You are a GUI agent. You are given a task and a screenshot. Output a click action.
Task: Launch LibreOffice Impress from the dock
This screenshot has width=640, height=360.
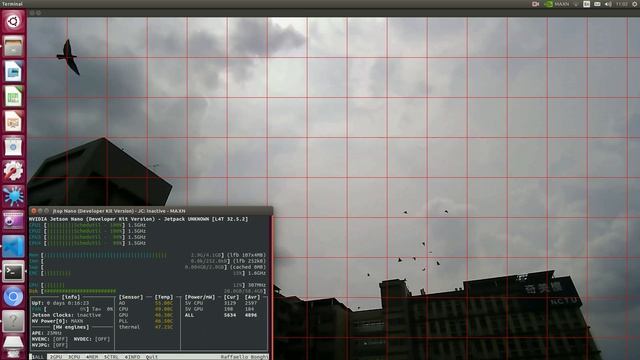pyautogui.click(x=13, y=121)
